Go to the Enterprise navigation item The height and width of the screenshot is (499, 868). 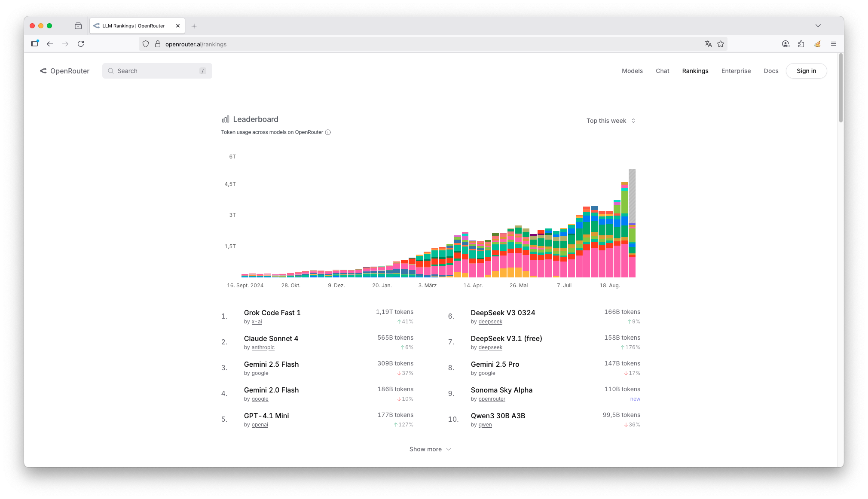736,71
